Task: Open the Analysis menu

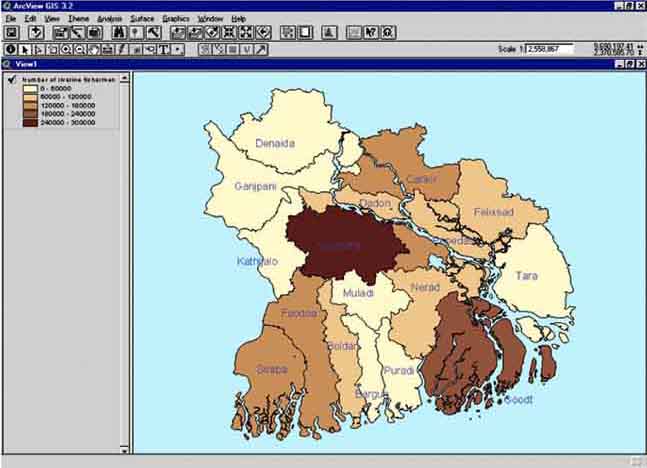Action: 110,19
